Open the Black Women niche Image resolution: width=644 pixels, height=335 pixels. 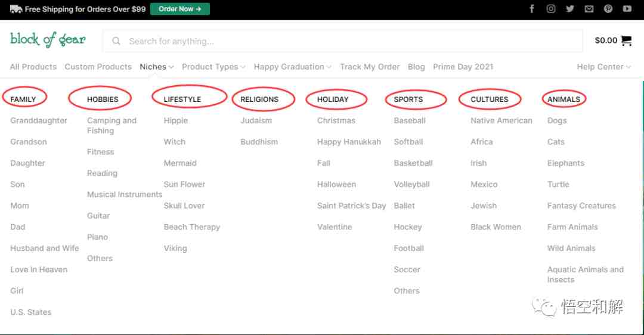coord(496,227)
